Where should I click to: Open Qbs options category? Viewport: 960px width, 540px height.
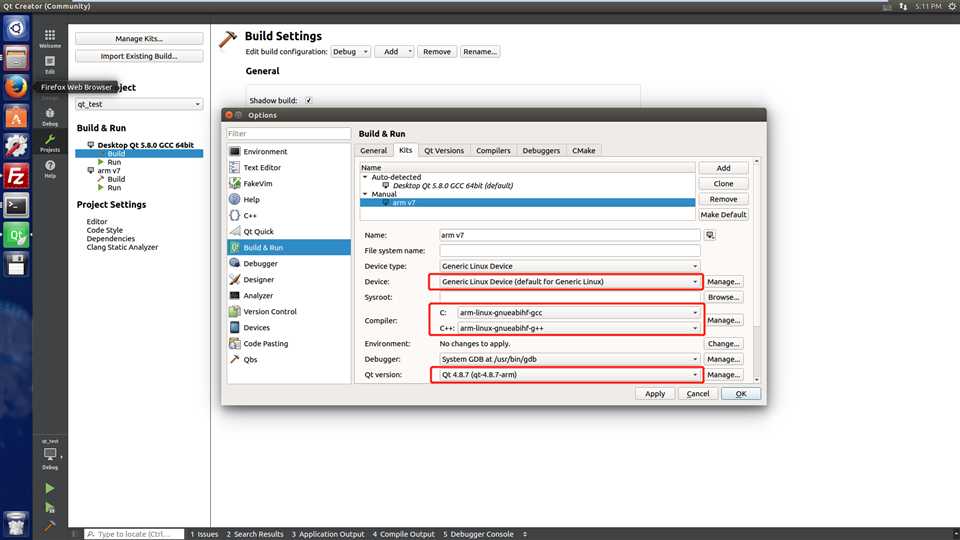click(288, 359)
